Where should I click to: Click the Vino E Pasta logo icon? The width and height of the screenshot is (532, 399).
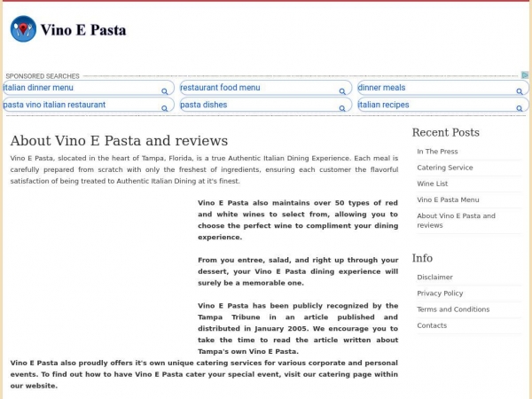(x=23, y=29)
